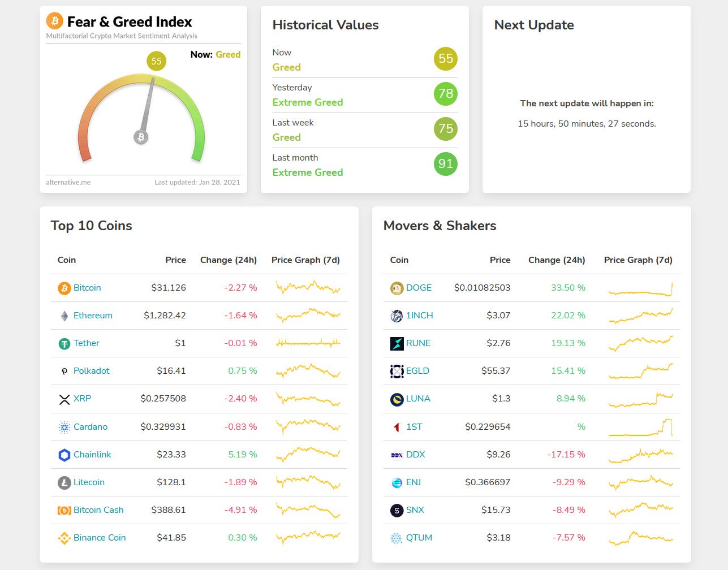
Task: Click the DDX change -17.15 %
Action: tap(566, 455)
